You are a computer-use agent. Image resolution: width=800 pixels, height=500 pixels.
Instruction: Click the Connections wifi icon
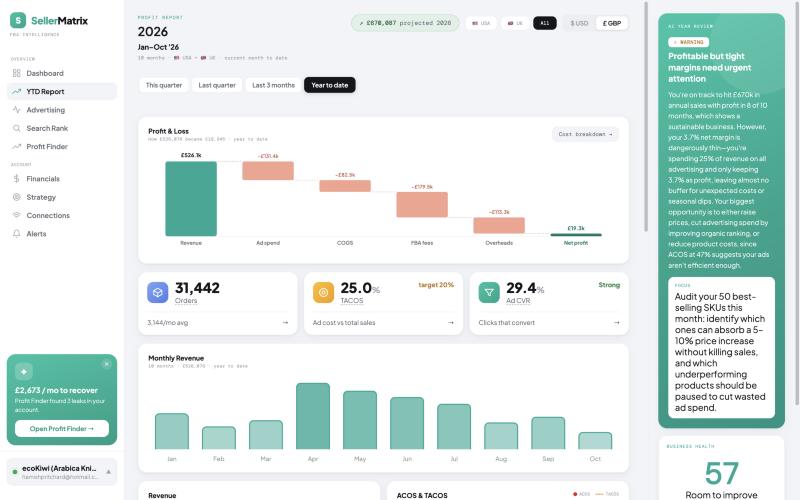click(x=16, y=215)
